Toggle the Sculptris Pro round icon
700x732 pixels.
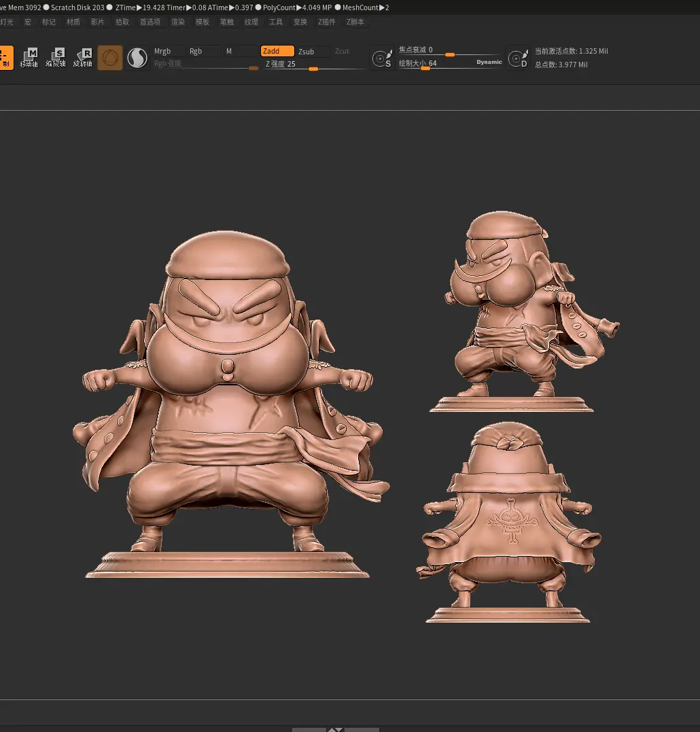click(x=137, y=58)
